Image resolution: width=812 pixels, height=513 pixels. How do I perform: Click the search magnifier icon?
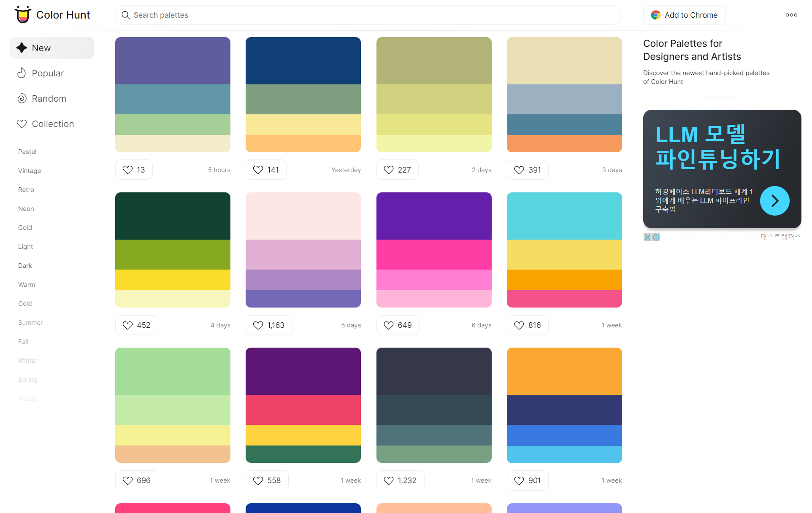(125, 15)
